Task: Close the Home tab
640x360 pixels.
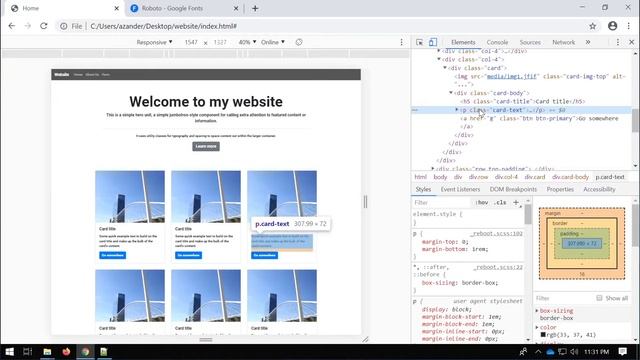Action: point(116,8)
